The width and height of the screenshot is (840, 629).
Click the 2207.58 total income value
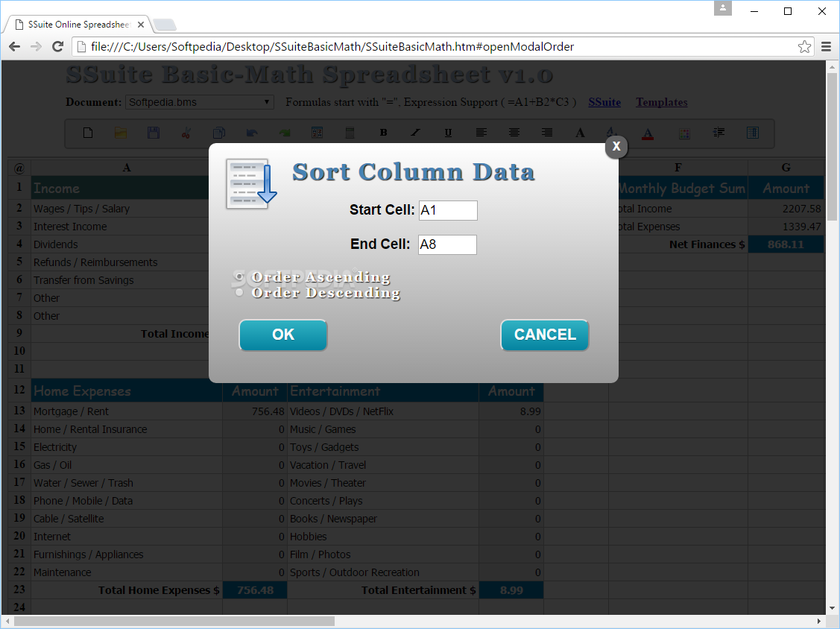786,209
